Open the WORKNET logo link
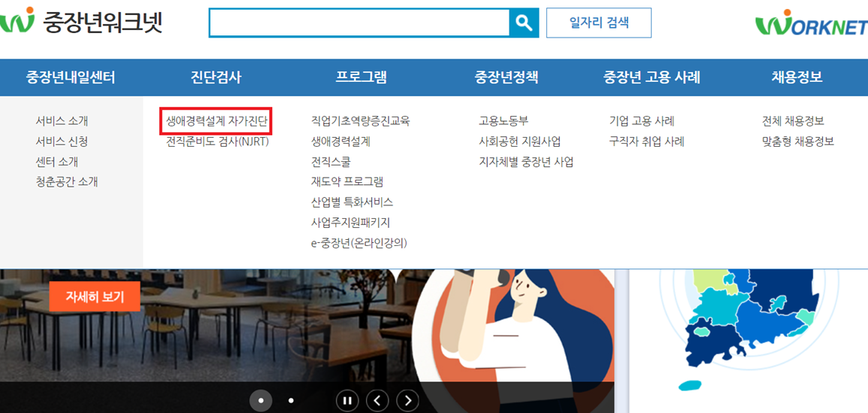 click(811, 24)
